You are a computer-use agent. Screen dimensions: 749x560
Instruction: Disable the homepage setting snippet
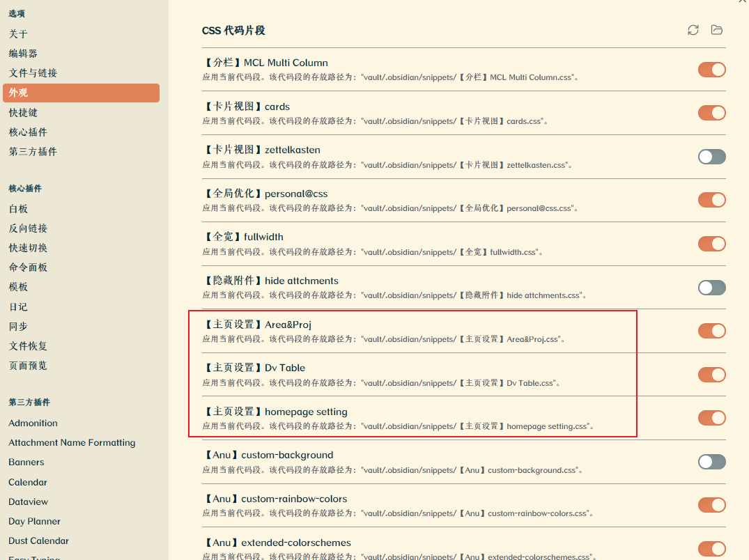point(712,418)
